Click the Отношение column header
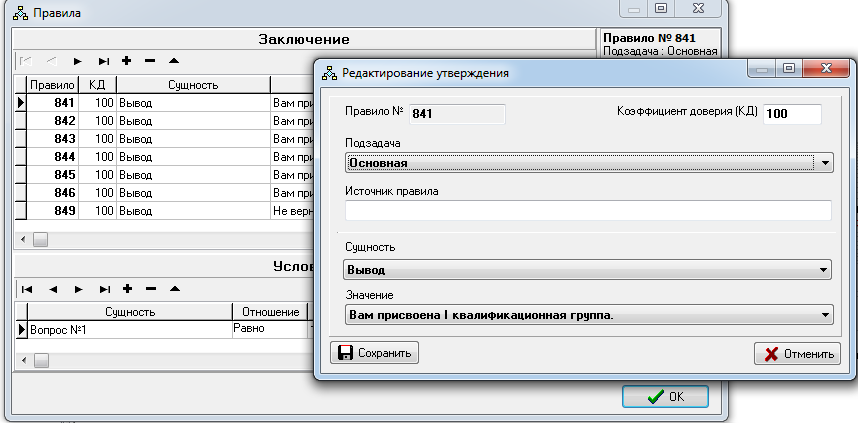 pyautogui.click(x=270, y=312)
